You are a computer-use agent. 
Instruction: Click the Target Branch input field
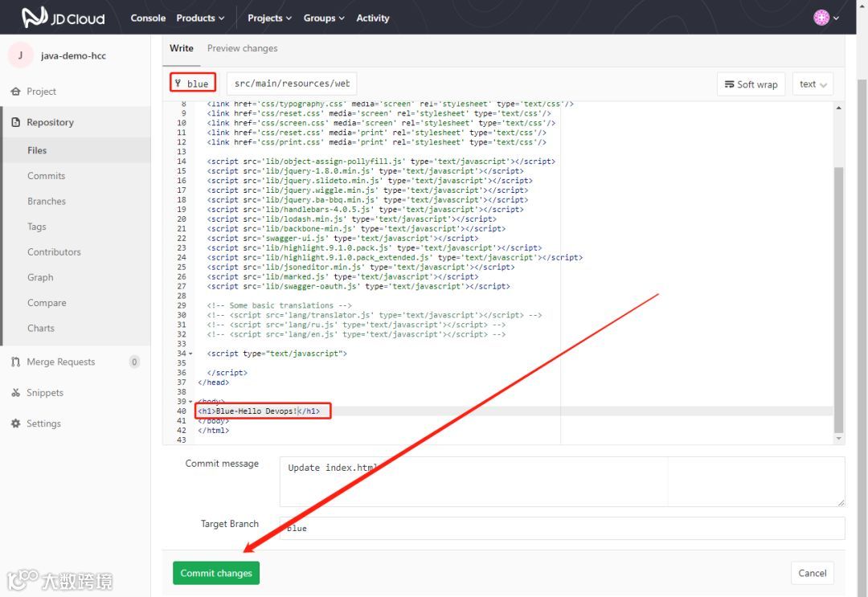562,529
